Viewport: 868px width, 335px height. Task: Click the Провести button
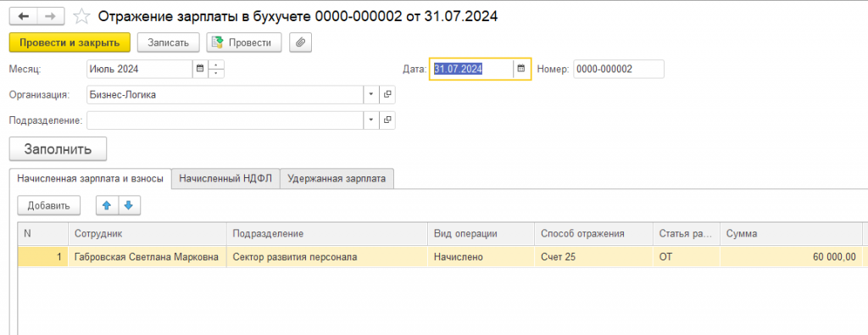(244, 42)
